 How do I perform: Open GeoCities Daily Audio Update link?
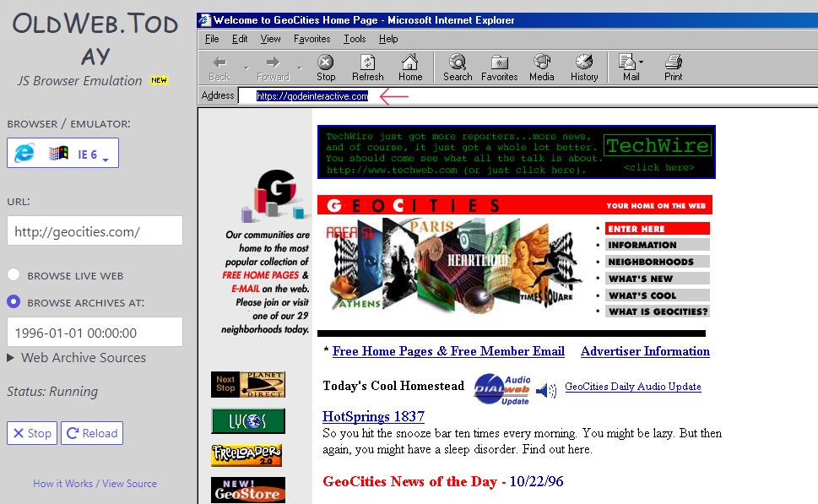pyautogui.click(x=633, y=387)
